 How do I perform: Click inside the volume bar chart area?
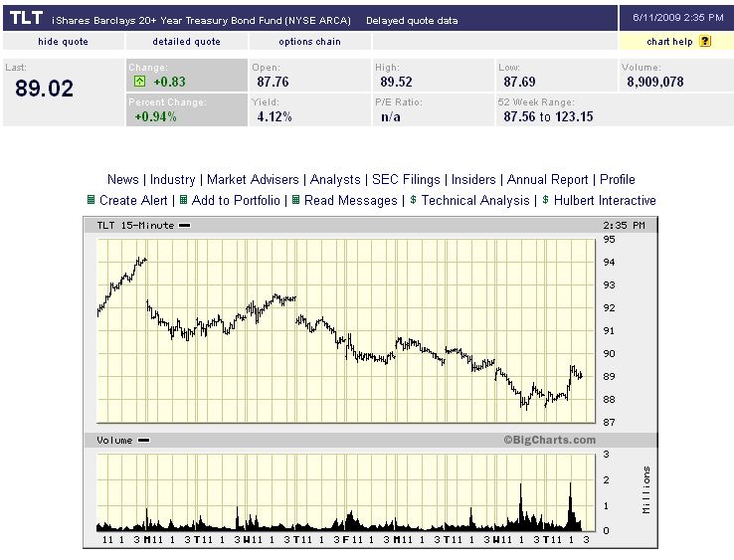pyautogui.click(x=346, y=492)
